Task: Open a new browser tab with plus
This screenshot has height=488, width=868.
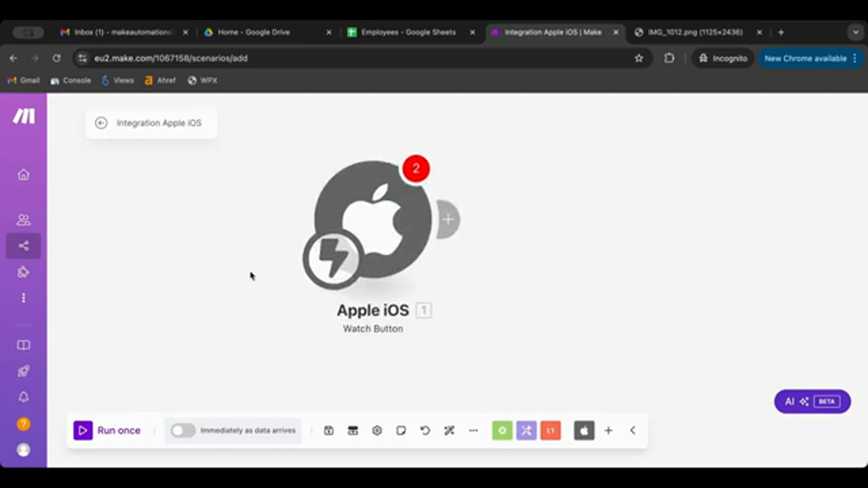Action: coord(781,32)
